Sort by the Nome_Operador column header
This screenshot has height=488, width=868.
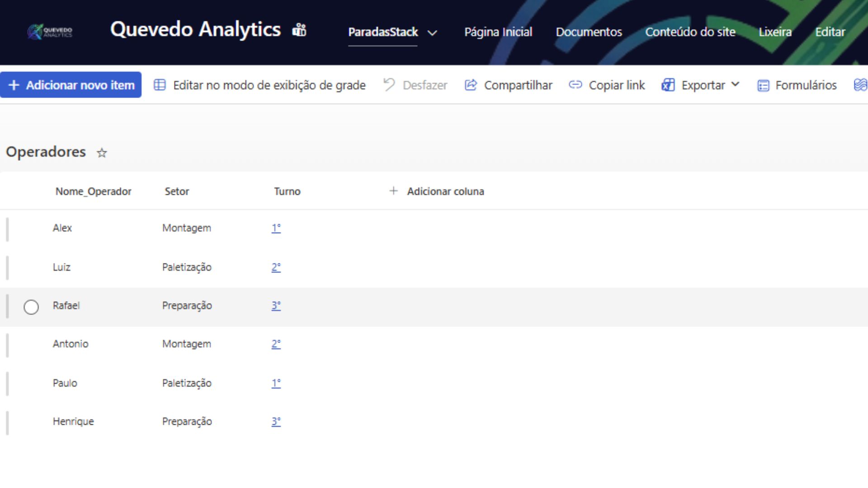[x=93, y=191]
